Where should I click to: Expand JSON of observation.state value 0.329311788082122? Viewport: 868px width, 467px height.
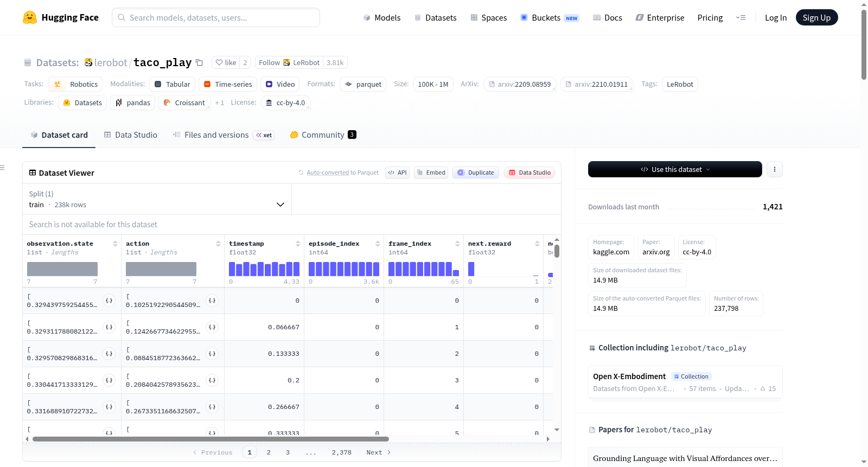click(109, 327)
